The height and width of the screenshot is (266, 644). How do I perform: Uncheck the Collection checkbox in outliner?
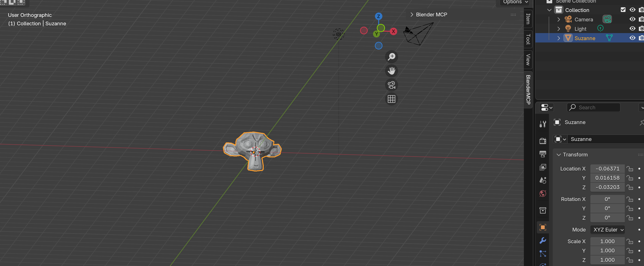click(x=623, y=10)
